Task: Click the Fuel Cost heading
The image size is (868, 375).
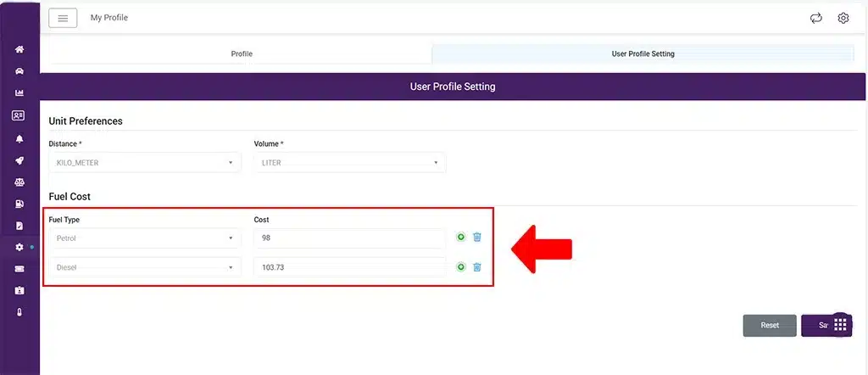Action: pos(70,197)
